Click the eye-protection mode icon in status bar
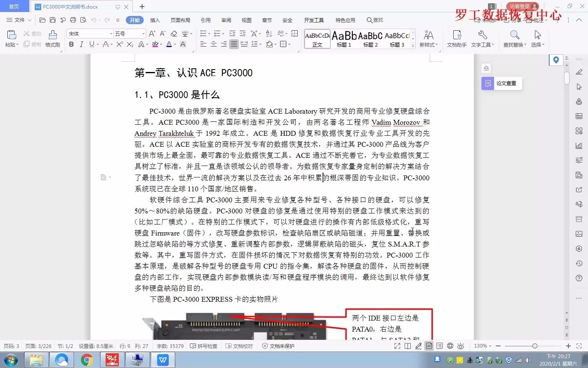588x368 pixels. pyautogui.click(x=461, y=346)
